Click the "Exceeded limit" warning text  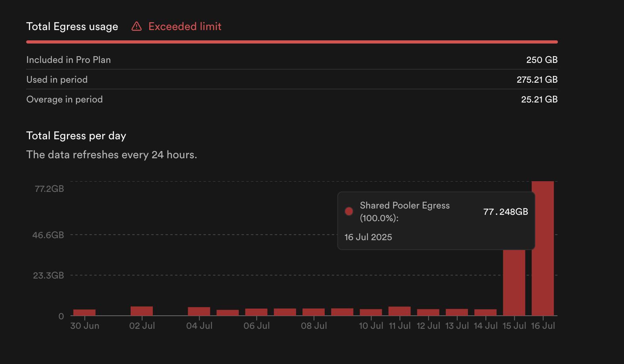coord(185,27)
